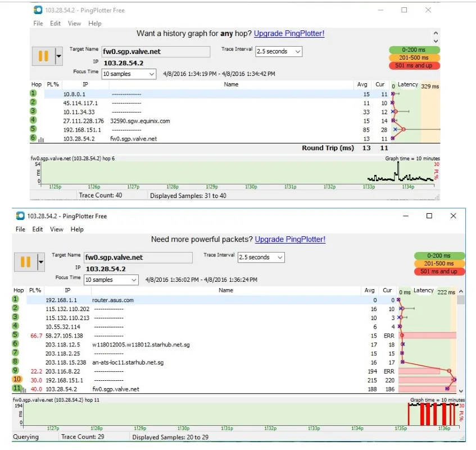
Task: Click Target Name field in lower window
Action: pyautogui.click(x=138, y=258)
